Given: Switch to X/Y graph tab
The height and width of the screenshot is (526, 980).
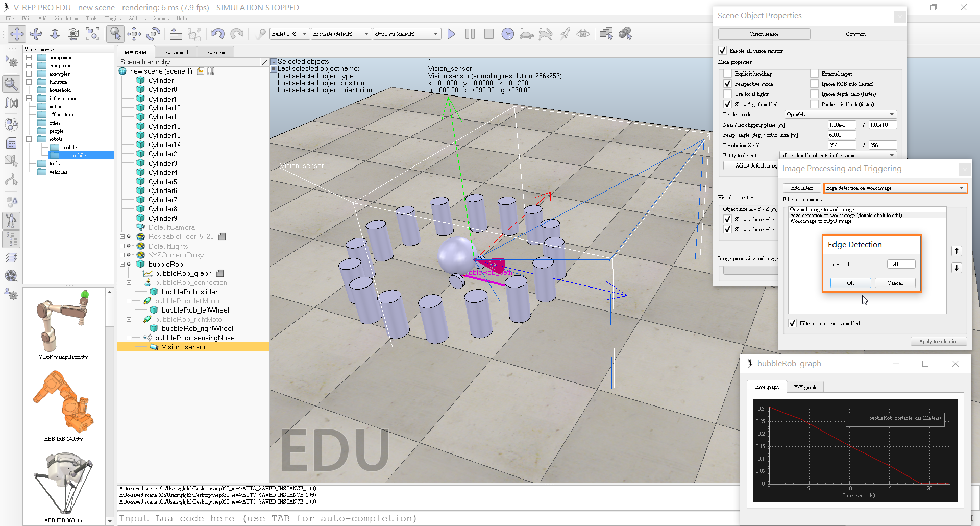Looking at the screenshot, I should coord(805,387).
